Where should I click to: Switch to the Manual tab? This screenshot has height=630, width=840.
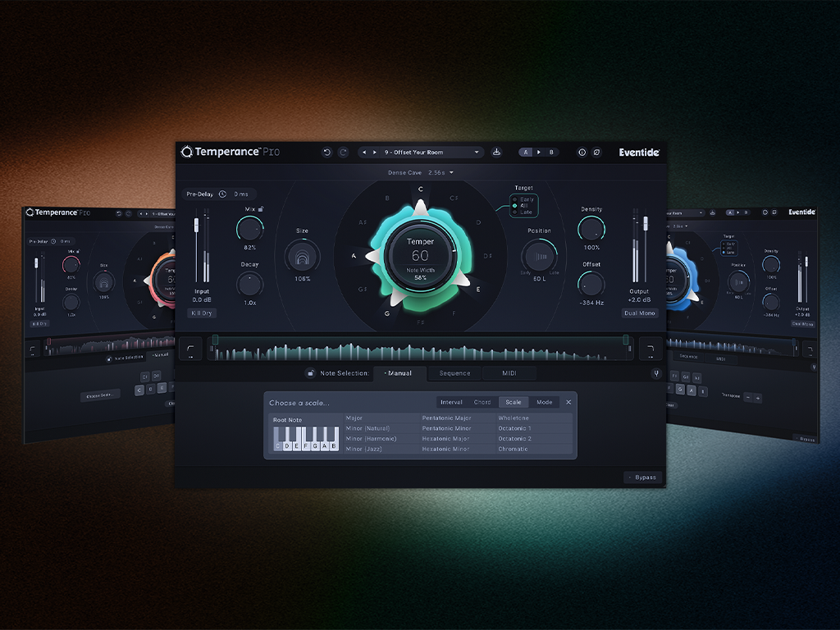tap(399, 373)
